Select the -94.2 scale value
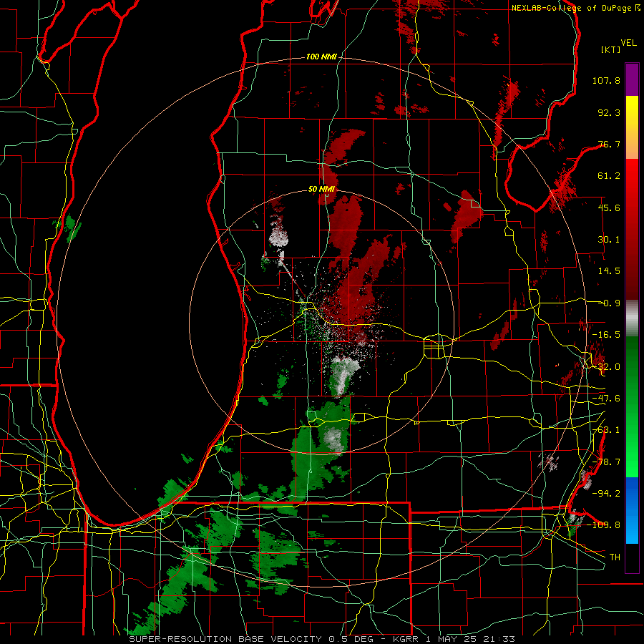This screenshot has height=644, width=644. pos(606,493)
